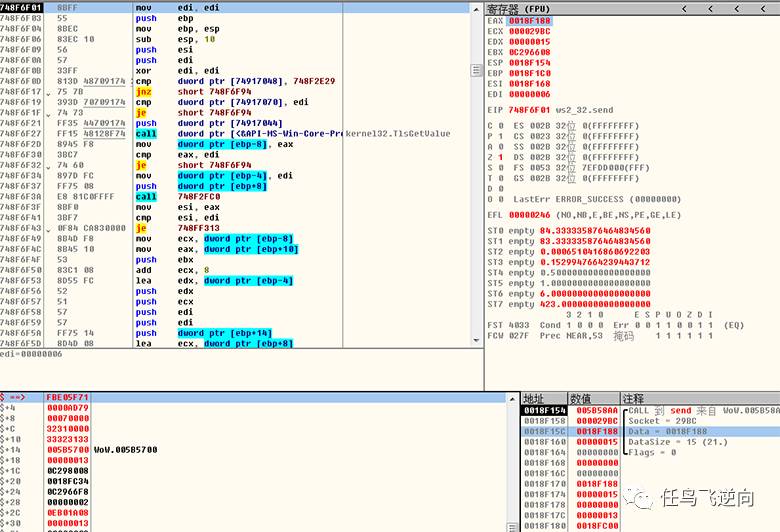Image resolution: width=780 pixels, height=532 pixels.
Task: Click the 数值 column header in stack pane
Action: click(593, 399)
